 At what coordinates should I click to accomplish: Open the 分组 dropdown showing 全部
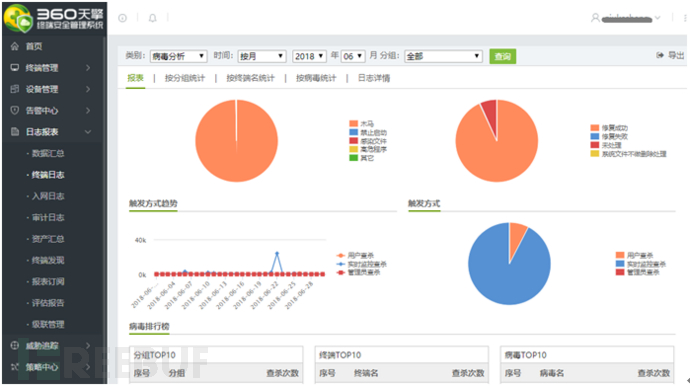coord(443,56)
